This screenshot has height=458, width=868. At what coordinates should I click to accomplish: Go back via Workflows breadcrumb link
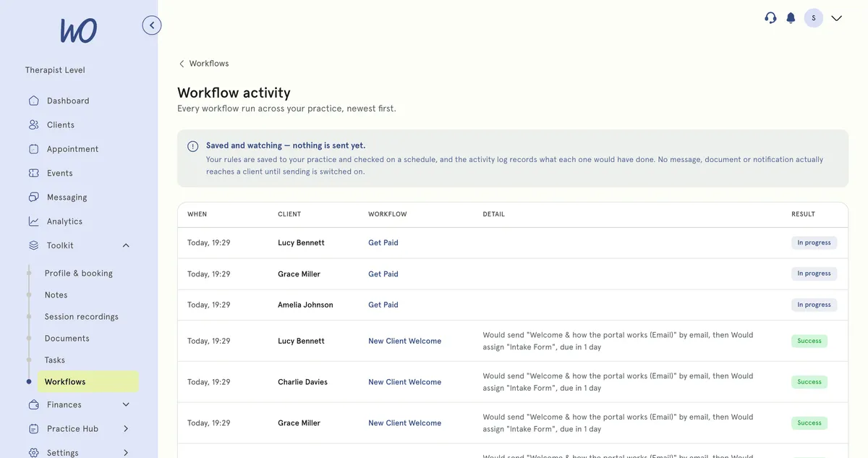pos(209,64)
